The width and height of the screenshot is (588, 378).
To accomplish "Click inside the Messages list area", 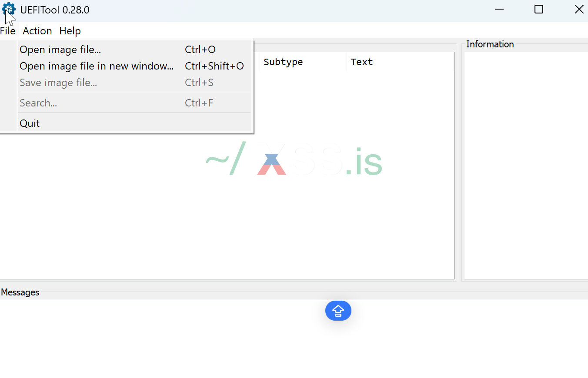I will [x=294, y=339].
